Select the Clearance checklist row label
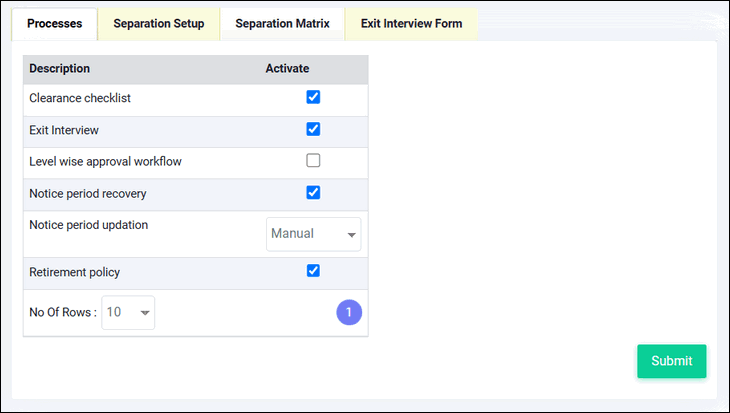Viewport: 730px width, 413px height. point(80,98)
